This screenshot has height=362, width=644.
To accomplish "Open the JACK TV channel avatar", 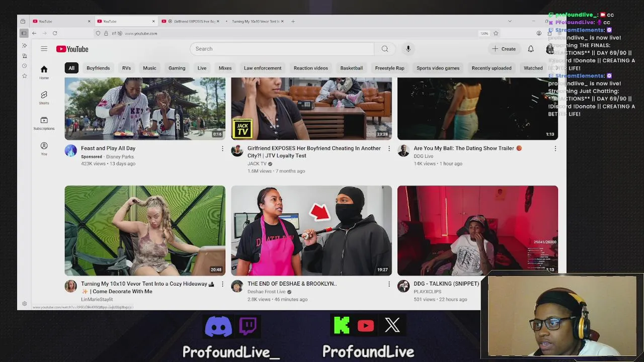I will pyautogui.click(x=237, y=151).
